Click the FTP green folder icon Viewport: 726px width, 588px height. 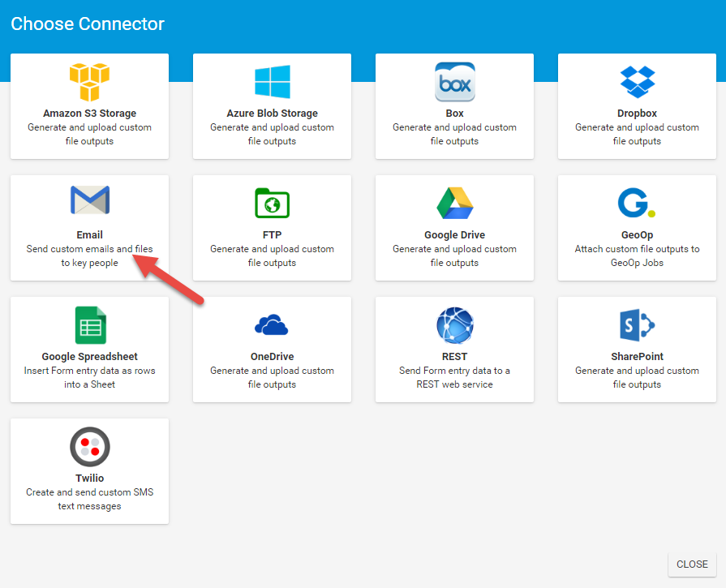(x=273, y=203)
